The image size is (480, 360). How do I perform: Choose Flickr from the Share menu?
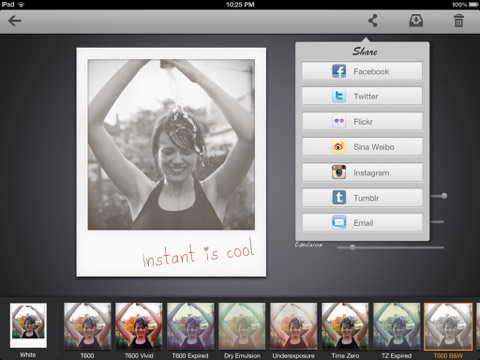(x=362, y=122)
